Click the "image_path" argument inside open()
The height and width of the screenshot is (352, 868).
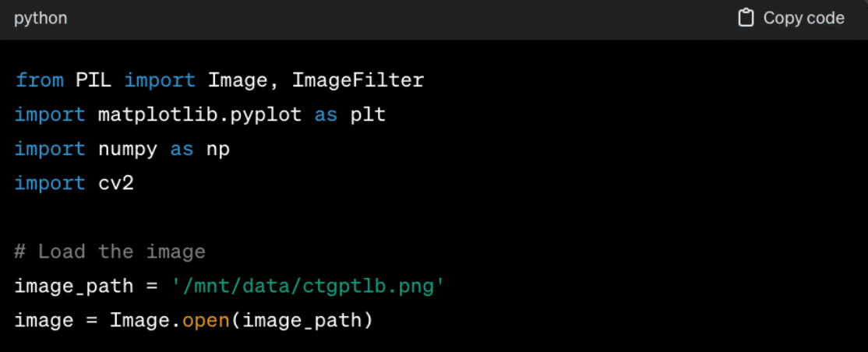point(302,320)
